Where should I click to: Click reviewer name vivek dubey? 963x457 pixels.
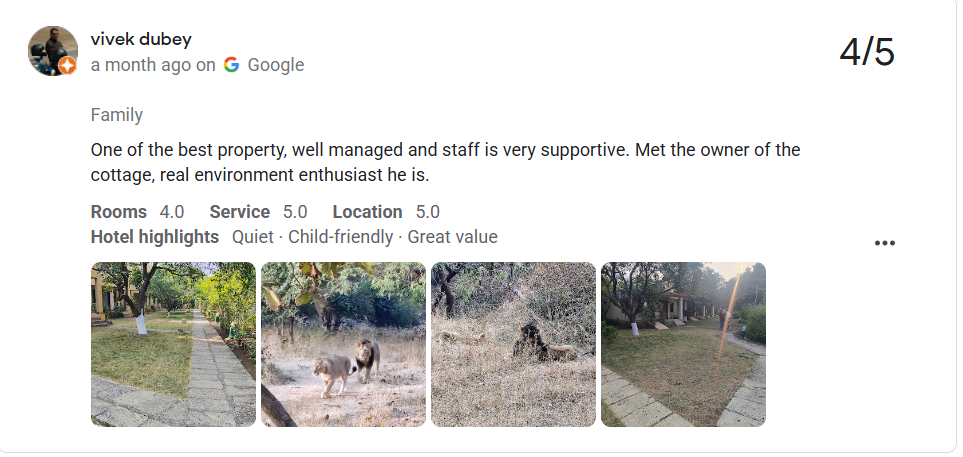(141, 39)
